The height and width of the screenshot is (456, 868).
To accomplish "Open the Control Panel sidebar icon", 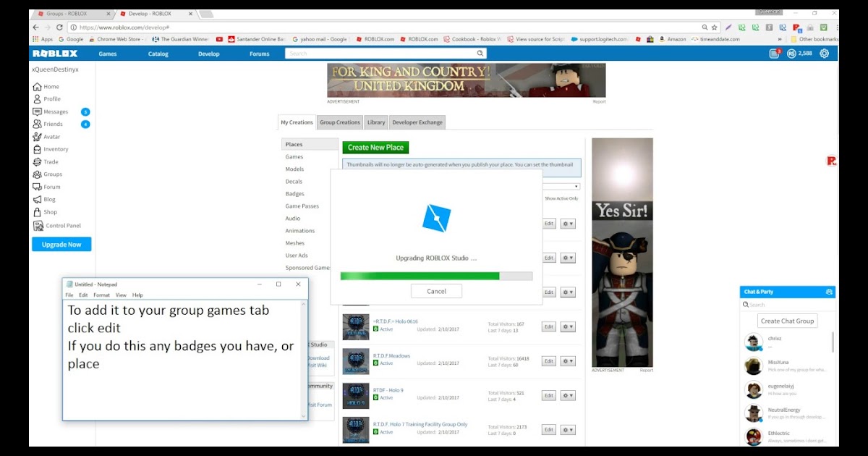I will [37, 226].
